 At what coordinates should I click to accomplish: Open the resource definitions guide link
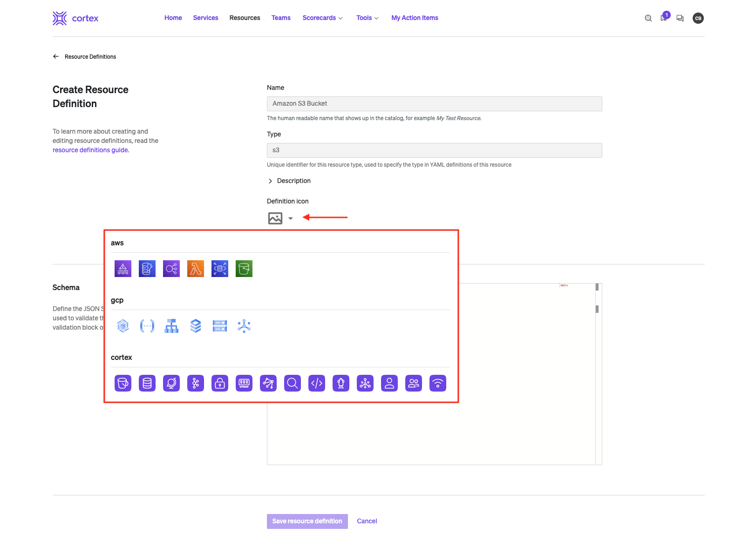pos(90,150)
